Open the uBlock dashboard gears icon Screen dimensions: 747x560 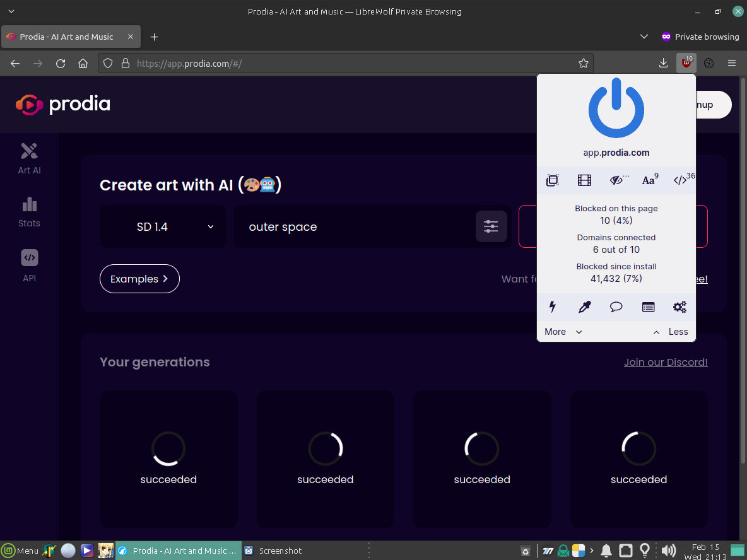pos(679,307)
